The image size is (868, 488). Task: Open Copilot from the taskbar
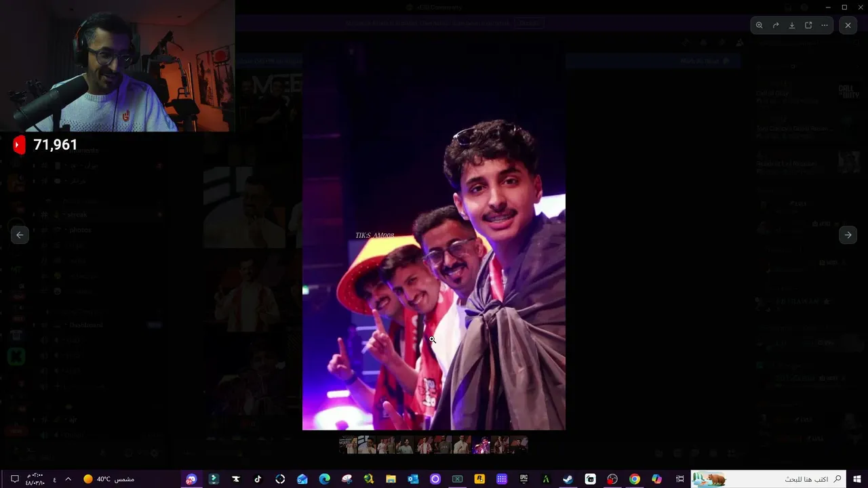pyautogui.click(x=656, y=479)
